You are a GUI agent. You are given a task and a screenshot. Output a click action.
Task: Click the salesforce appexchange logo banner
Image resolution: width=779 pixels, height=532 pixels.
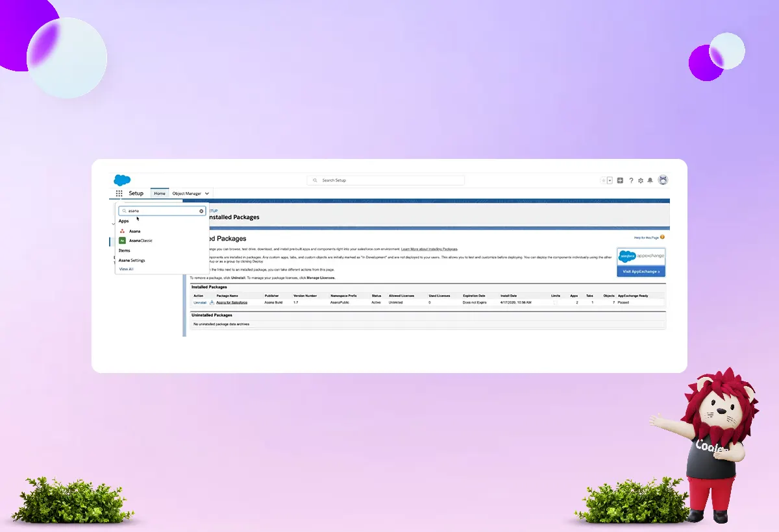[641, 256]
